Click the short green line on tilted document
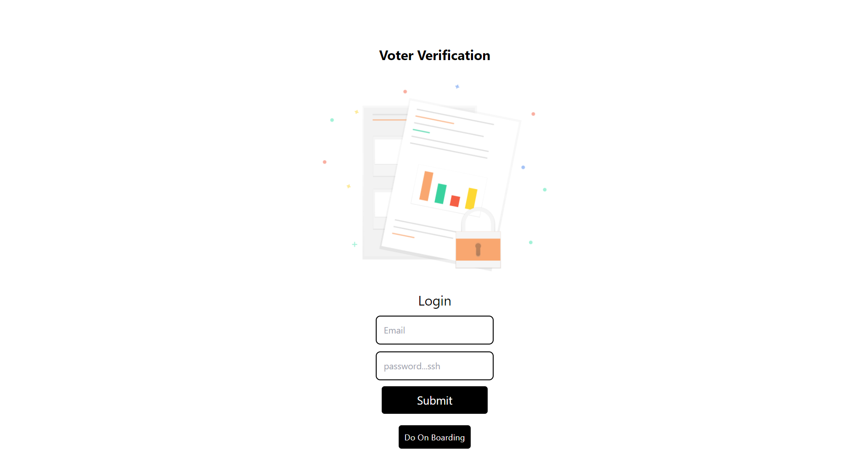Image resolution: width=868 pixels, height=456 pixels. point(421,131)
